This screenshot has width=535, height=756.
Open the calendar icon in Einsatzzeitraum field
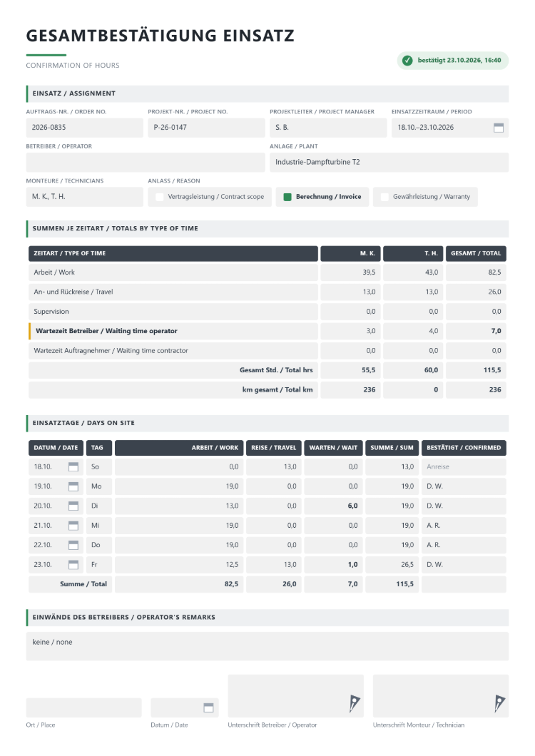[x=499, y=128]
